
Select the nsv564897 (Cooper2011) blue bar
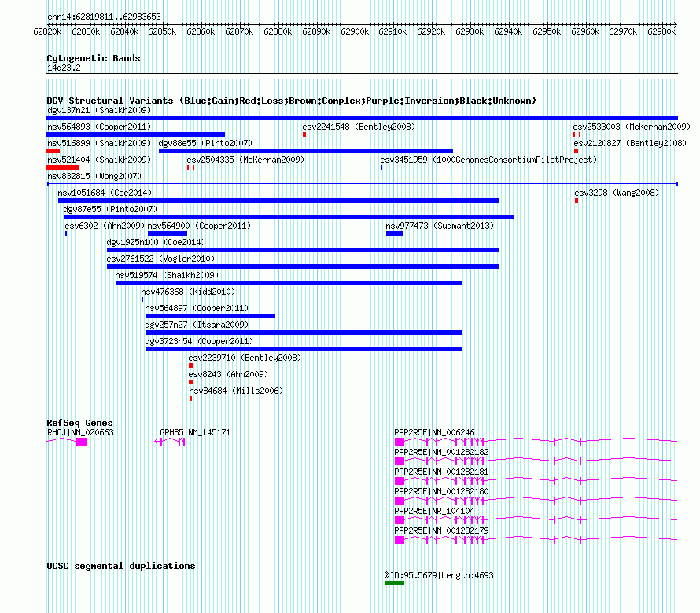click(x=210, y=316)
